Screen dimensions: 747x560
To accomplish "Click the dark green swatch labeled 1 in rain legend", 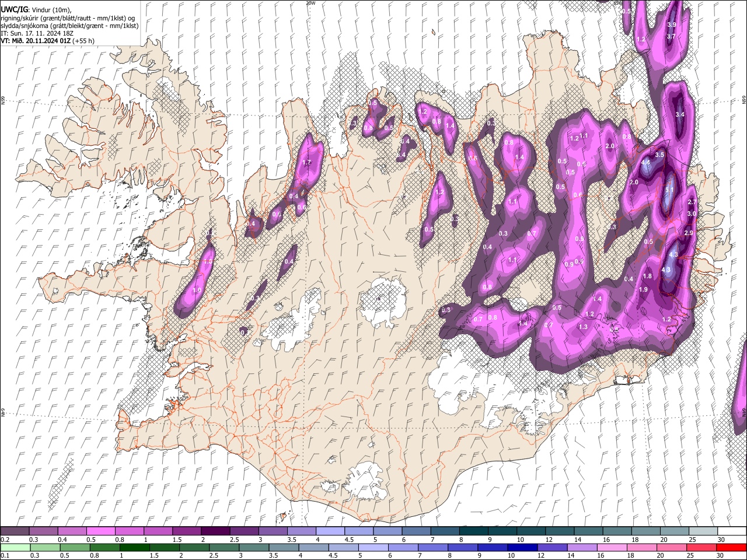I will tap(135, 548).
